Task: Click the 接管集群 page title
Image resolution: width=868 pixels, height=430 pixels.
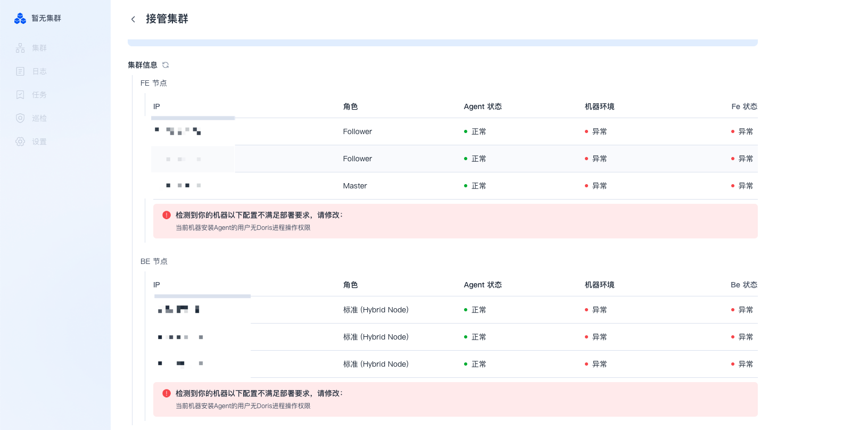Action: coord(167,19)
